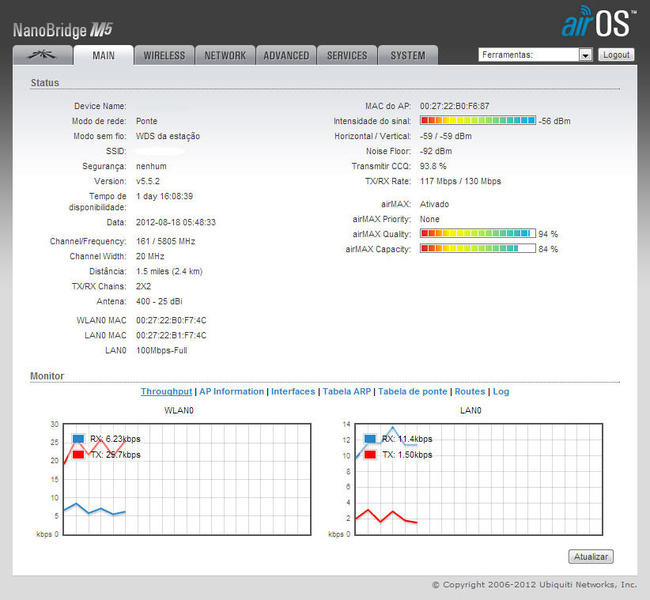650x600 pixels.
Task: Click the Modo de rede value Ponte
Action: pos(147,121)
